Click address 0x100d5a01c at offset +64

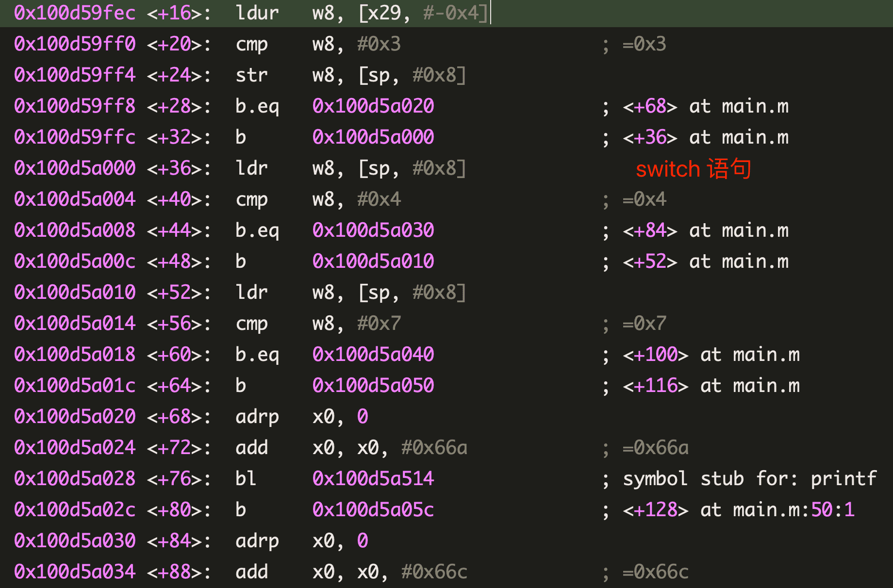[75, 386]
